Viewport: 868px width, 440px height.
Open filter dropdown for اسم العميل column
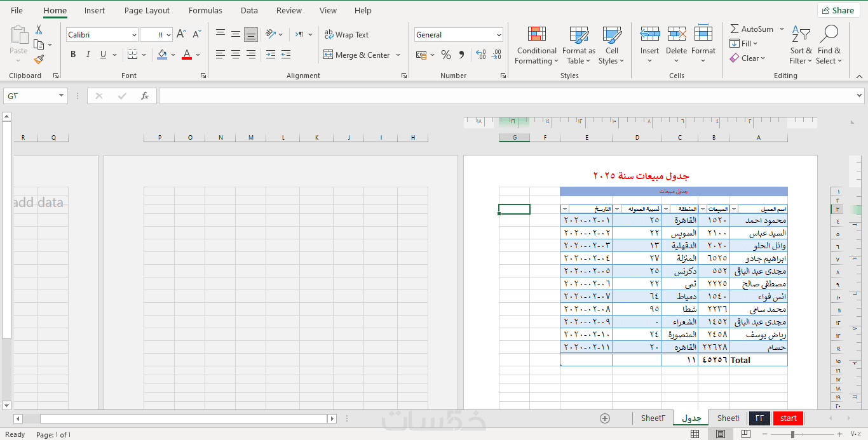click(x=734, y=209)
